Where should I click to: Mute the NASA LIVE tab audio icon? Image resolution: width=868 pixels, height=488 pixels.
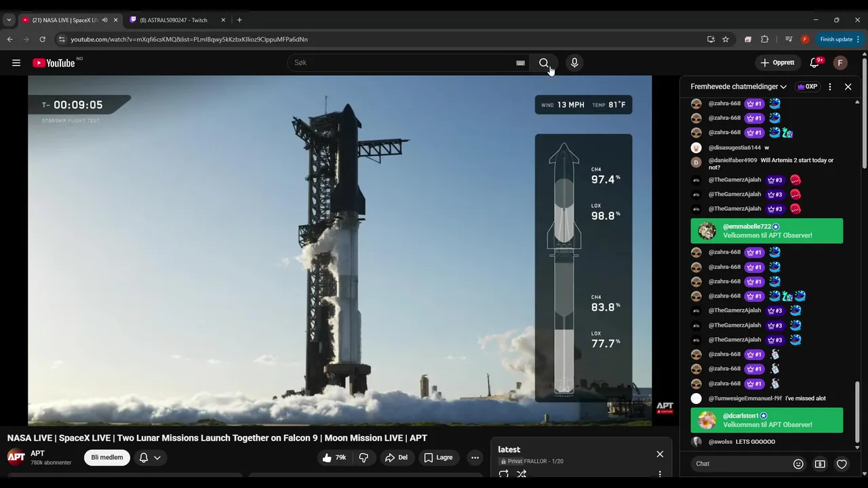(x=104, y=20)
